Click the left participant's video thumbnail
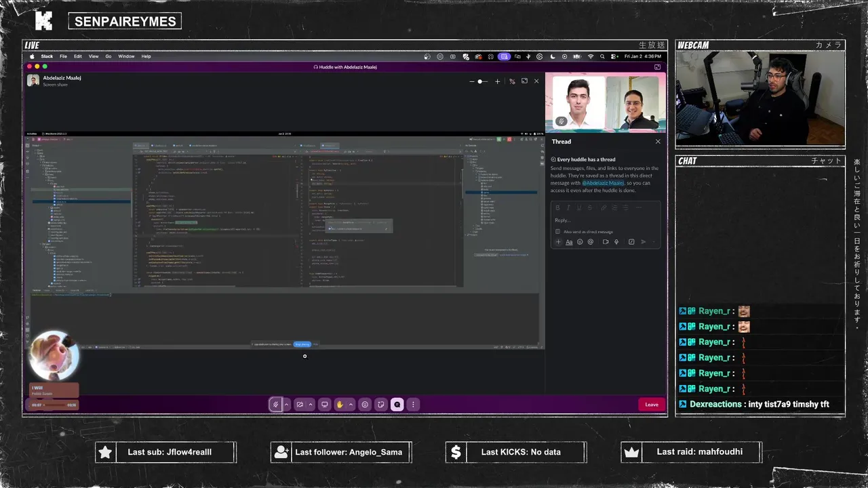The image size is (868, 488). (x=578, y=102)
